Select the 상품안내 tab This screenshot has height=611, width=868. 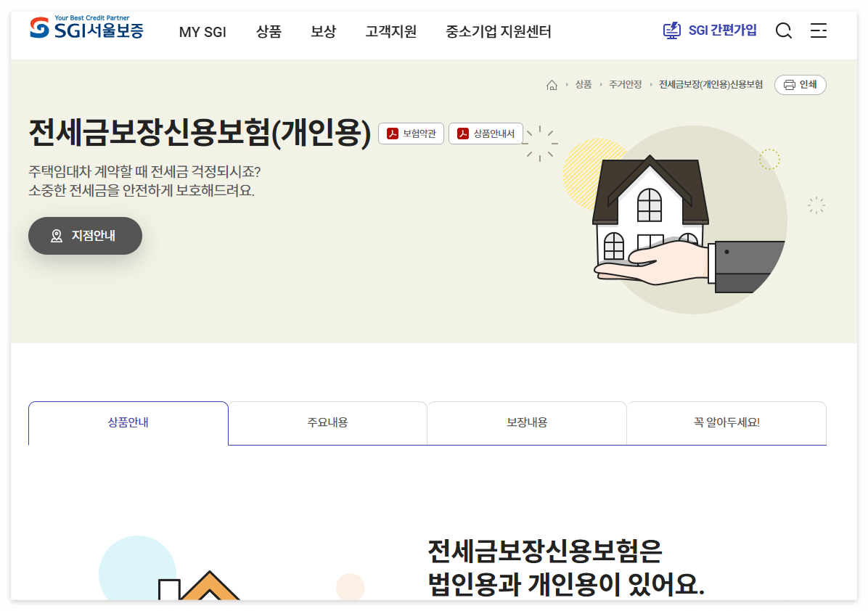(128, 423)
